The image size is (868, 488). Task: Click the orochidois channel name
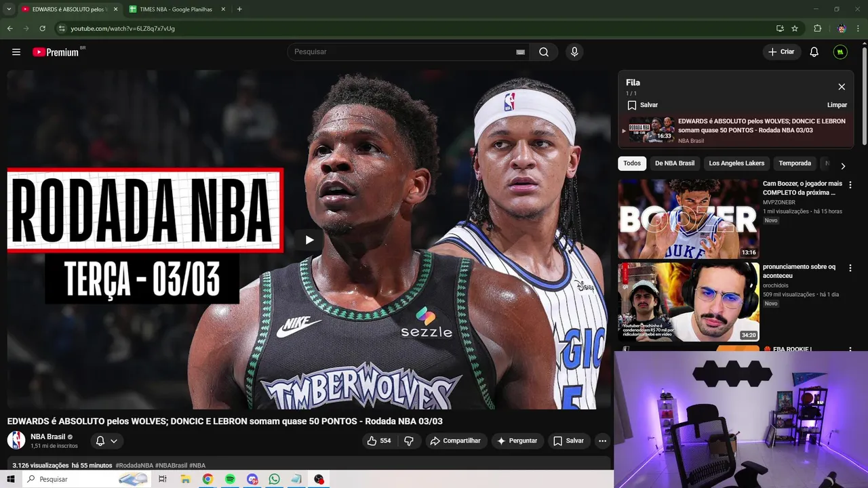point(776,286)
